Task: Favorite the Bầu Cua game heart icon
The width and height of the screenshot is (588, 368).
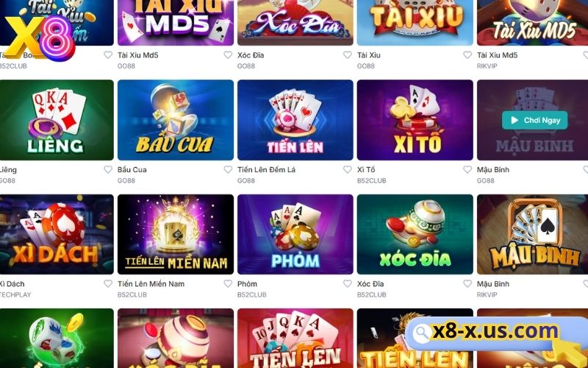Action: click(x=228, y=170)
